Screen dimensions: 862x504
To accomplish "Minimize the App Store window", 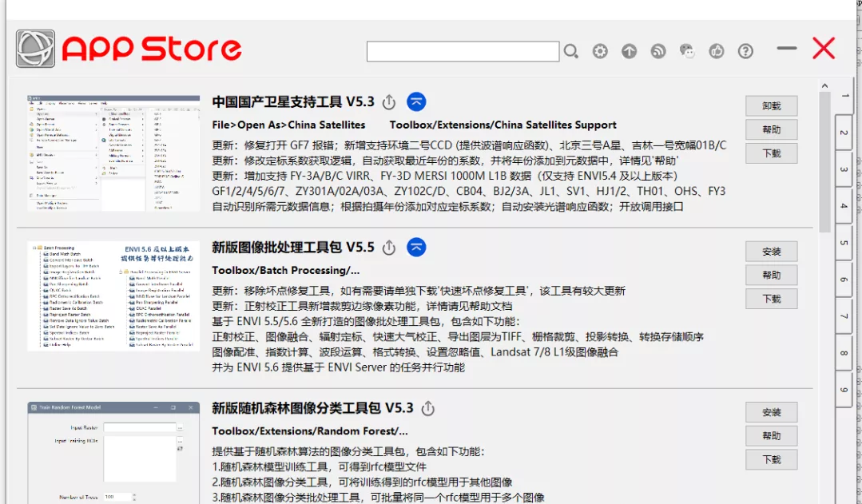I will tap(787, 49).
